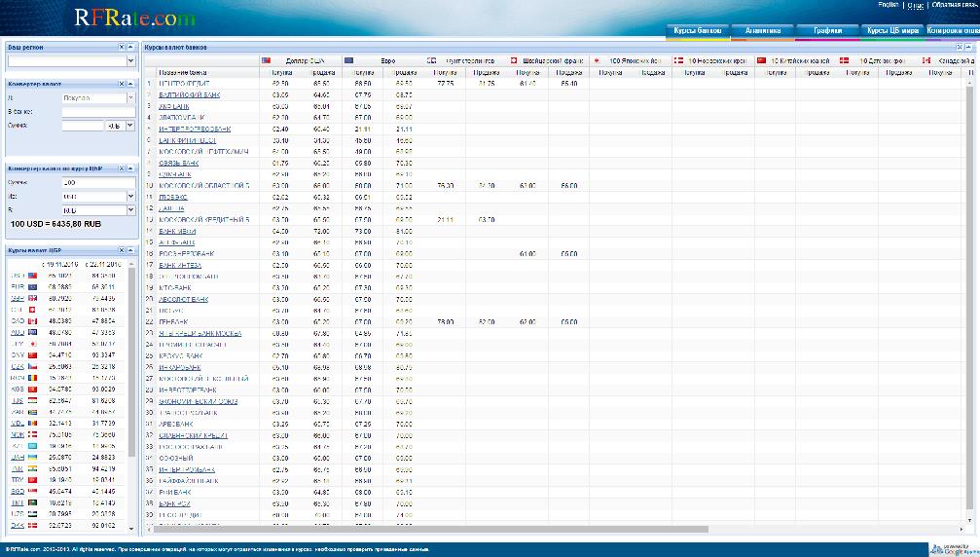Collapse the Конвертер по курсу ЦБР panel
This screenshot has width=980, height=557.
pos(130,168)
